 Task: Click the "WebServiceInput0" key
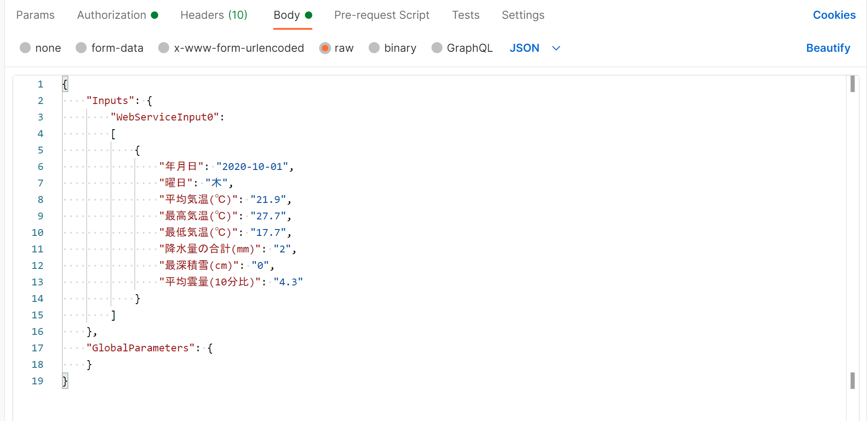tap(165, 117)
